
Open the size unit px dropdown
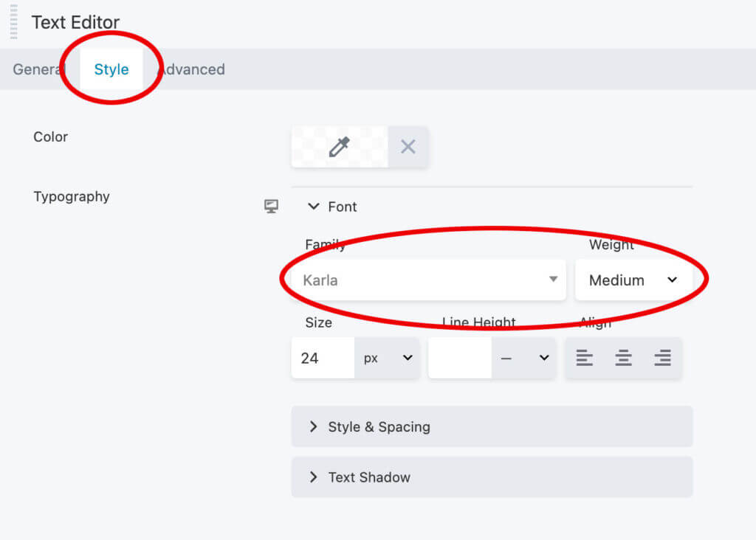click(x=387, y=358)
